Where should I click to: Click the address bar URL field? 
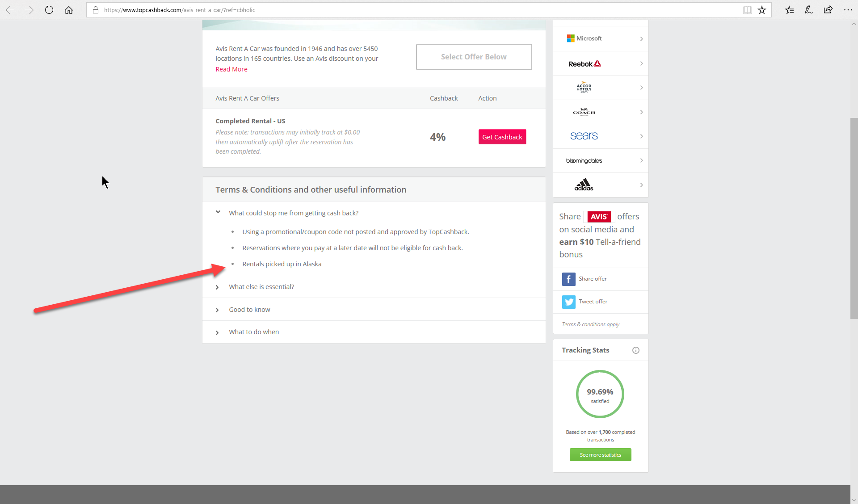tap(402, 10)
